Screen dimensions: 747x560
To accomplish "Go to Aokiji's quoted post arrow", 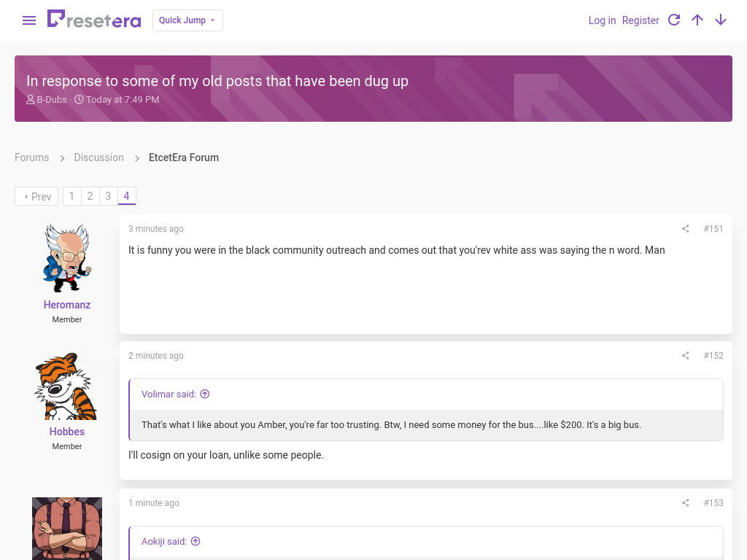I will tap(196, 542).
